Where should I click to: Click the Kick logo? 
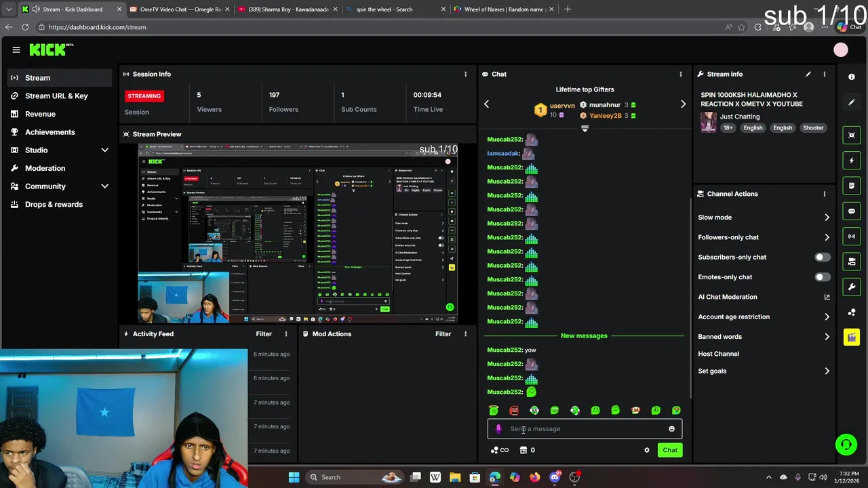(x=51, y=49)
